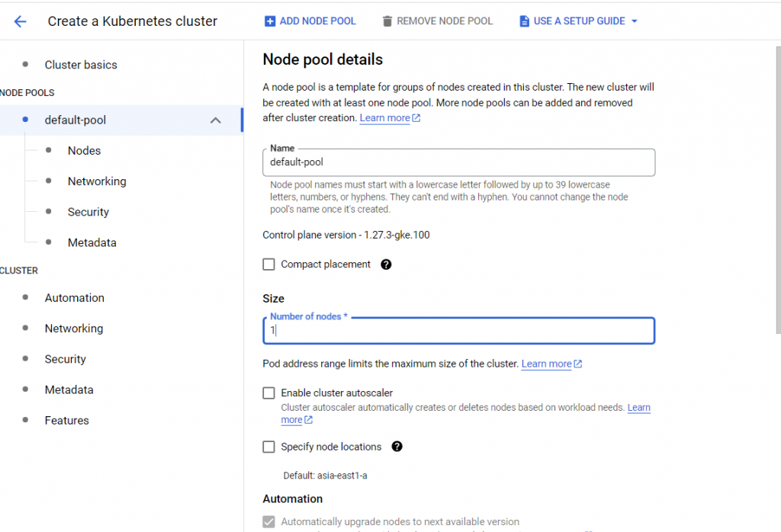The height and width of the screenshot is (532, 781).
Task: Check the Specify node locations checkbox
Action: (268, 447)
